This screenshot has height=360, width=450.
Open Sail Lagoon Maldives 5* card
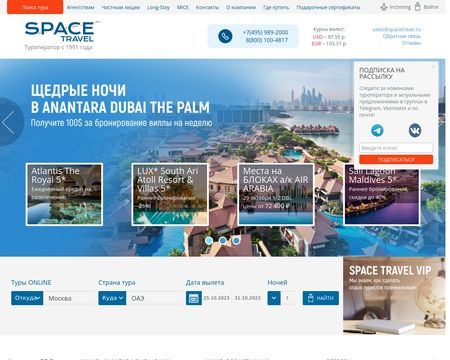(382, 197)
